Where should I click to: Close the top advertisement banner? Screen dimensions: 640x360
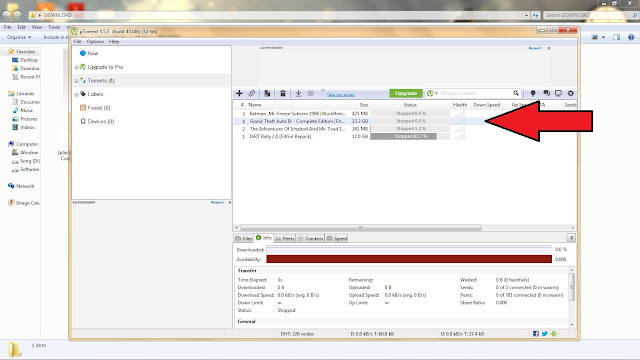(549, 48)
